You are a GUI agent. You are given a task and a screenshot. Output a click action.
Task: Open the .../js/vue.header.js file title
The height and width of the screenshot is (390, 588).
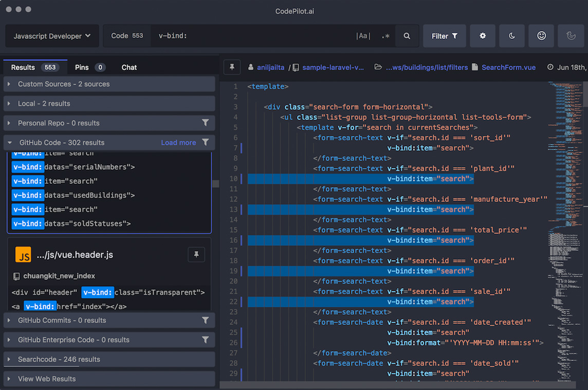pyautogui.click(x=75, y=255)
